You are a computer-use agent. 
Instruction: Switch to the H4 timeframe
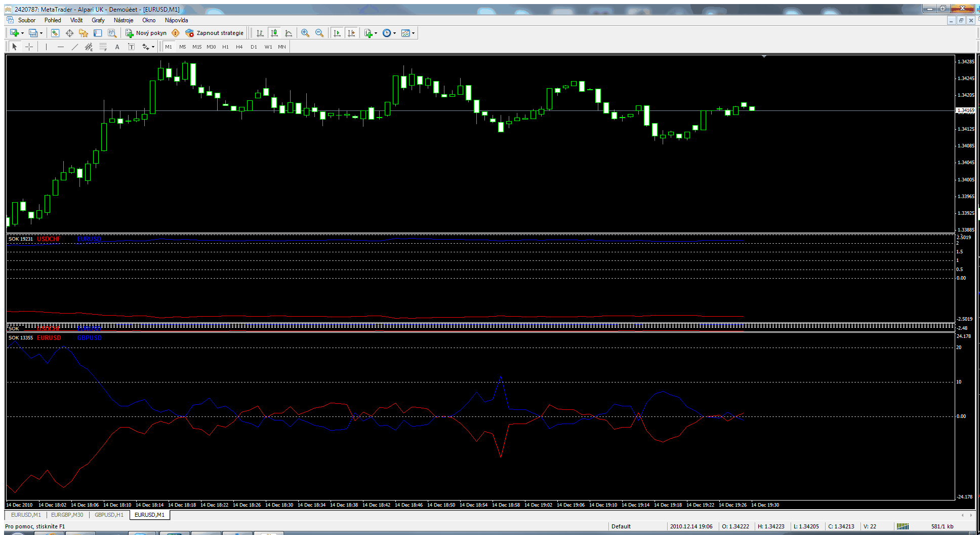tap(239, 47)
